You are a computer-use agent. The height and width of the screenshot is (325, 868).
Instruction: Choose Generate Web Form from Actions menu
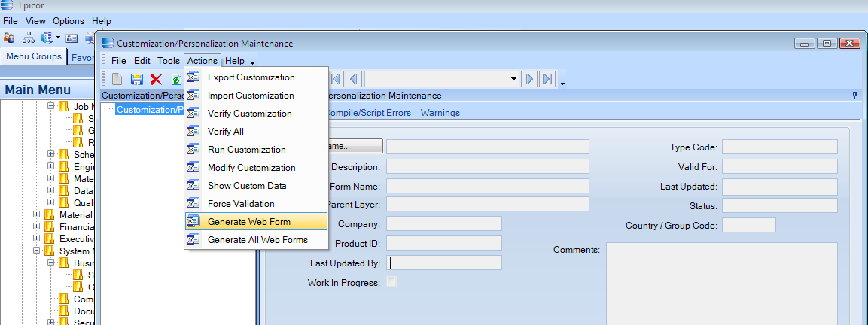[x=256, y=221]
